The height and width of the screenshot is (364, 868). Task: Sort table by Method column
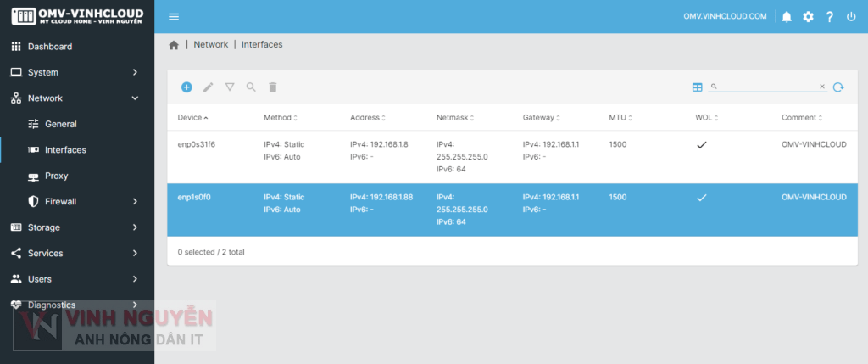281,117
